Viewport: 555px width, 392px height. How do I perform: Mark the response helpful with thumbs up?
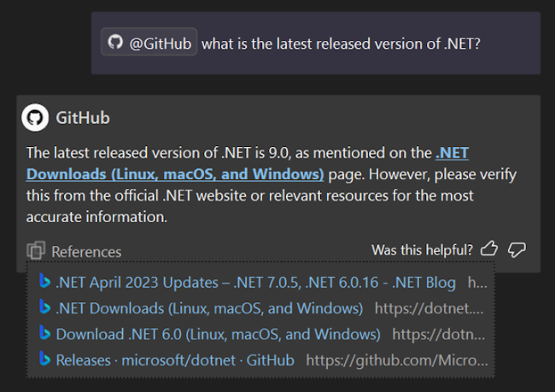(x=489, y=249)
